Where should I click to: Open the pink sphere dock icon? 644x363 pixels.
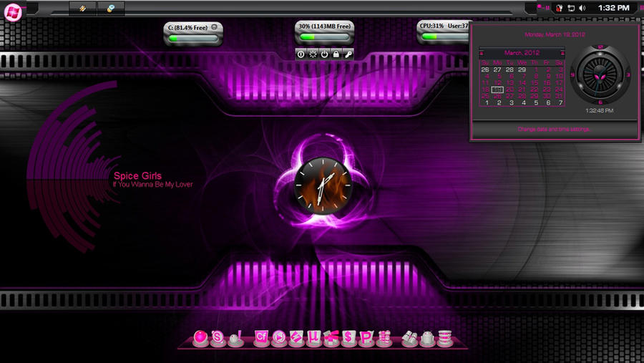pos(200,339)
